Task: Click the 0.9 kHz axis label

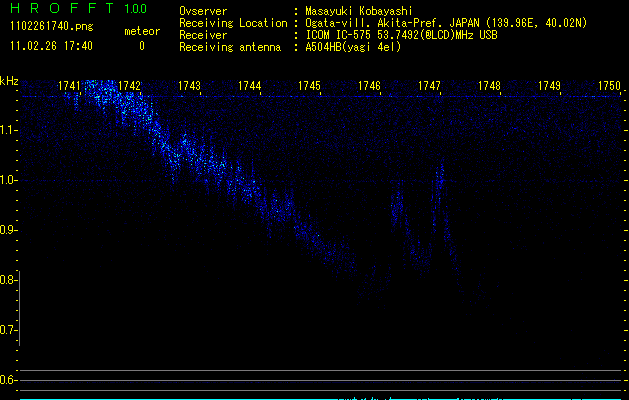Action: click(8, 230)
